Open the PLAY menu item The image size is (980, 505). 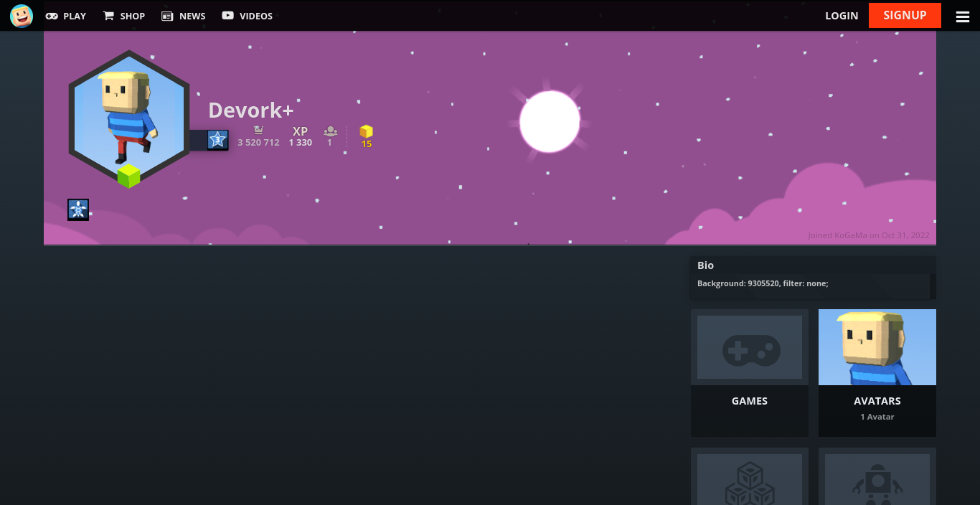[x=65, y=16]
